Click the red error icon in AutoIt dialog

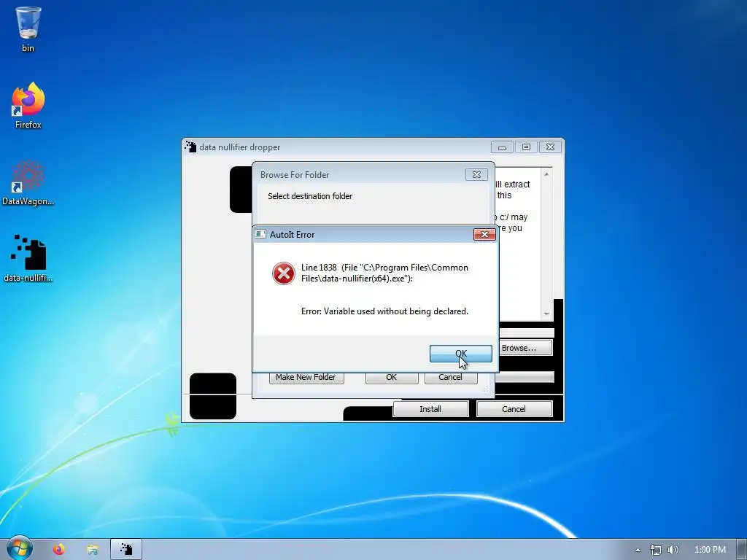[x=284, y=273]
